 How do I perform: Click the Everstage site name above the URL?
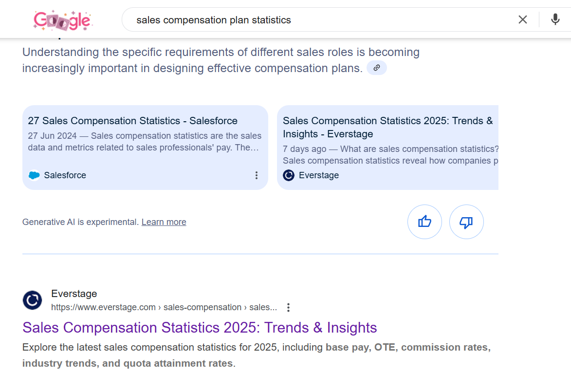pos(74,294)
